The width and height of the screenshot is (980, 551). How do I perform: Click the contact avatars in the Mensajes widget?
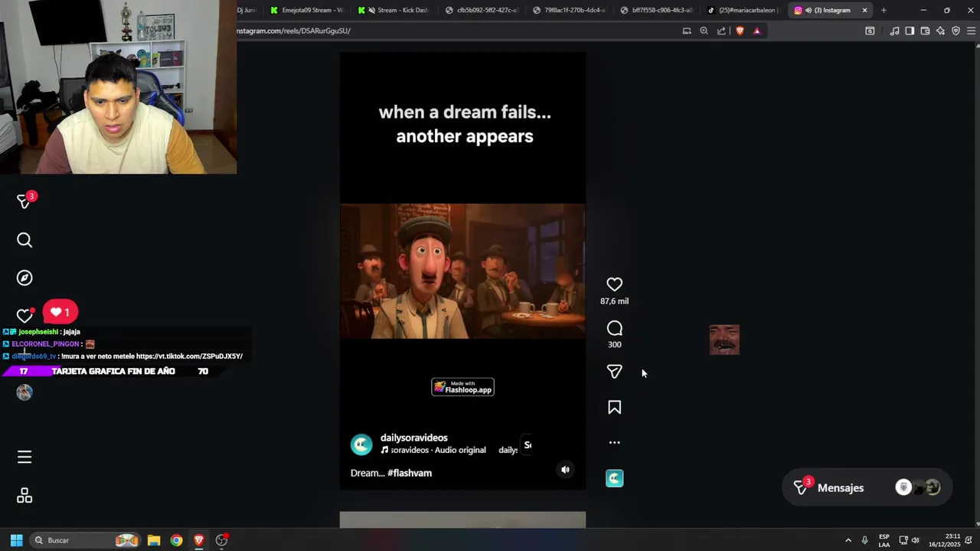(918, 487)
